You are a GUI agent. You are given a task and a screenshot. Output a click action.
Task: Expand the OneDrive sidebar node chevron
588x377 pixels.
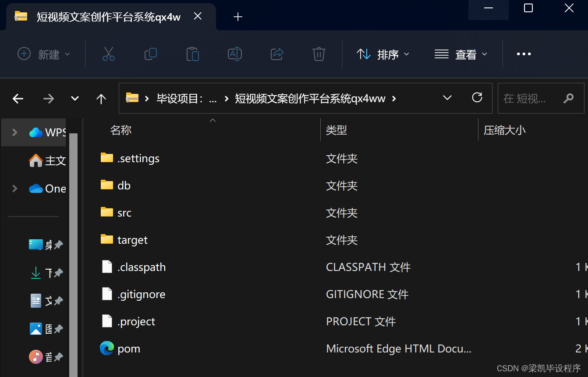[14, 188]
